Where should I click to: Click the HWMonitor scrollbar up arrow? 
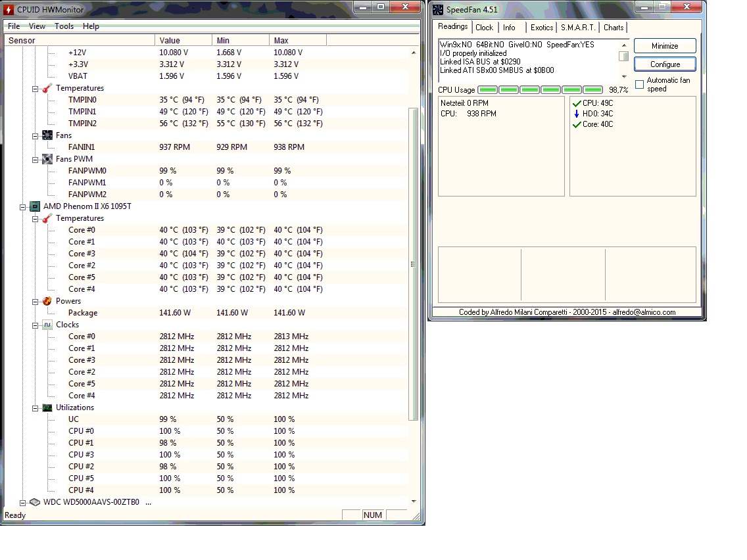pyautogui.click(x=413, y=53)
